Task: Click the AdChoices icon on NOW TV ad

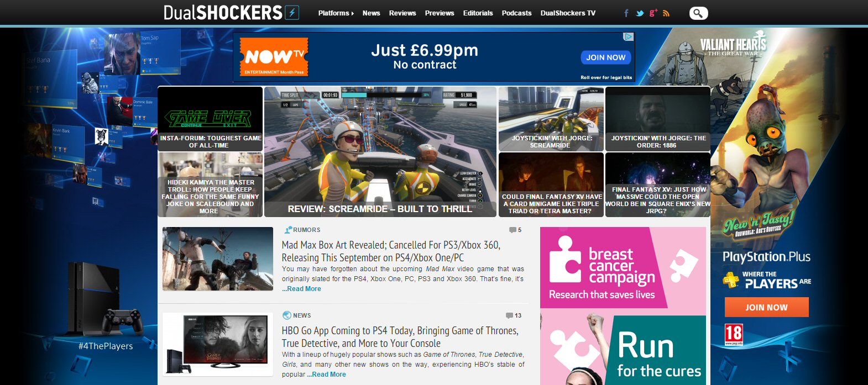Action: [x=629, y=36]
